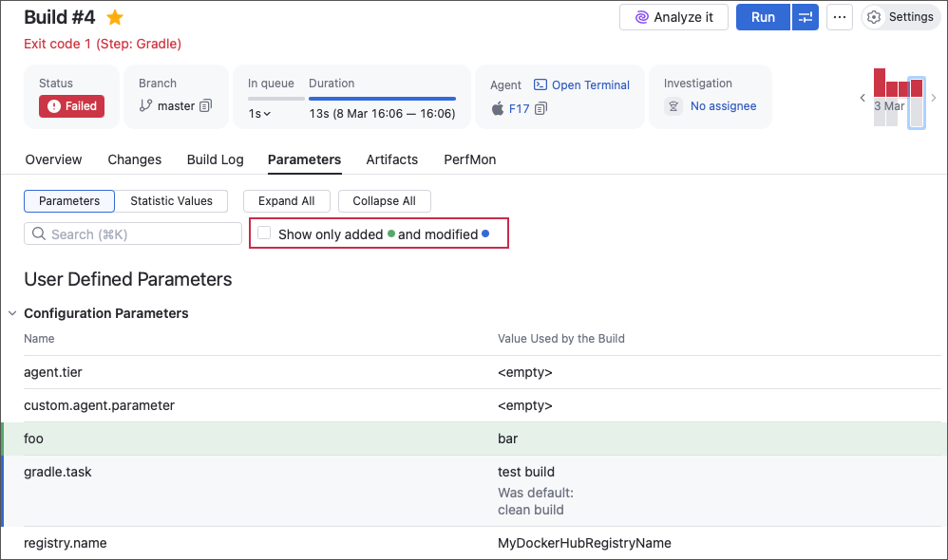This screenshot has width=948, height=560.
Task: Open the Build Log tab
Action: [x=216, y=159]
